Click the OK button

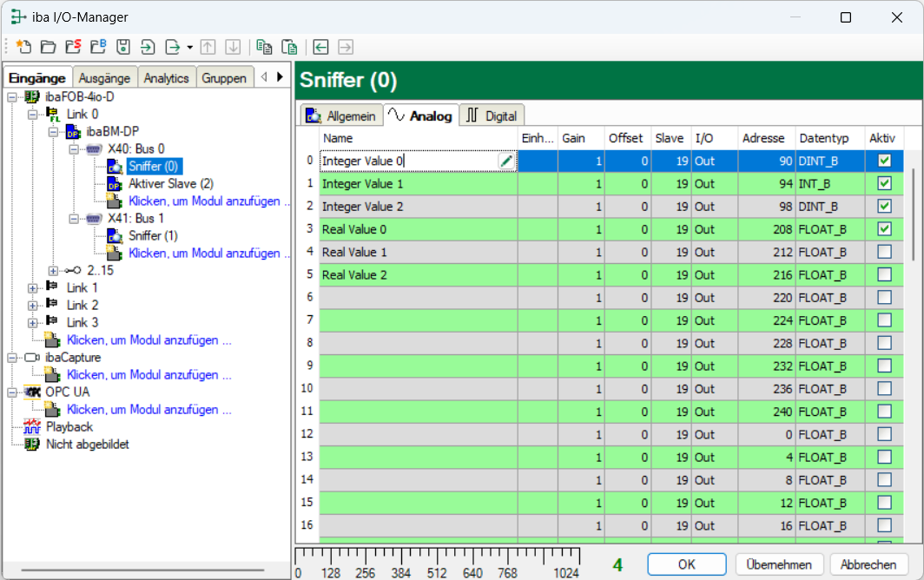(x=687, y=564)
